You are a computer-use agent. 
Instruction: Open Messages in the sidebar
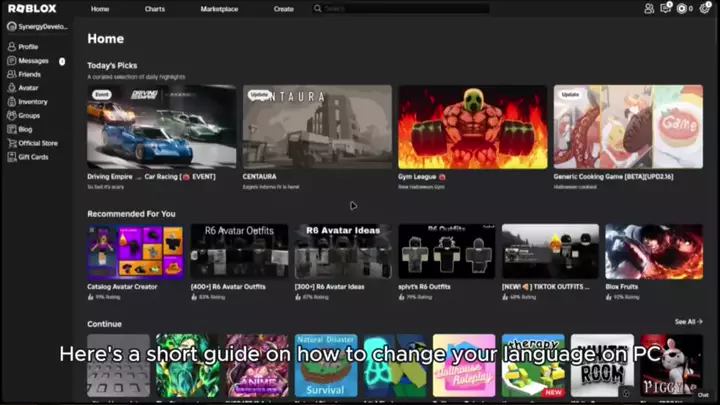tap(32, 61)
